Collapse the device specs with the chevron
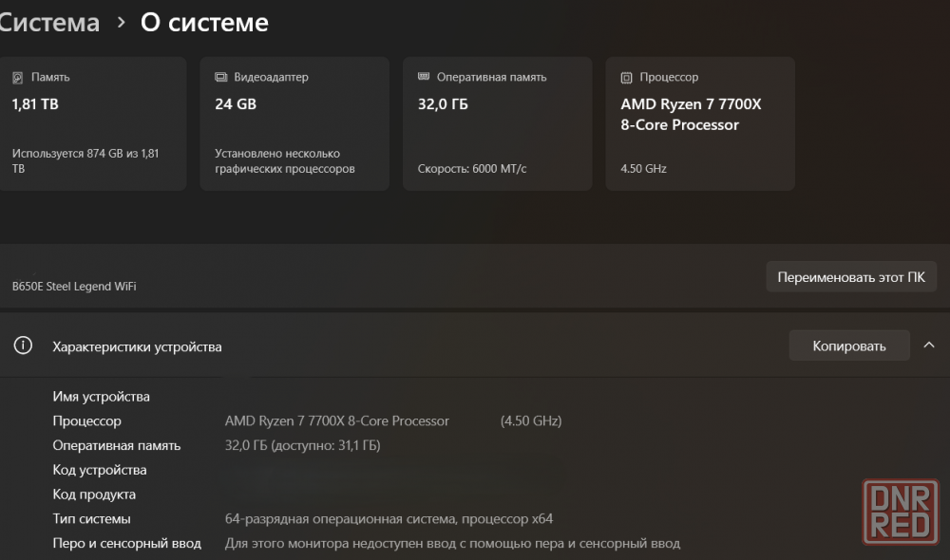Viewport: 950px width, 560px height. (929, 345)
